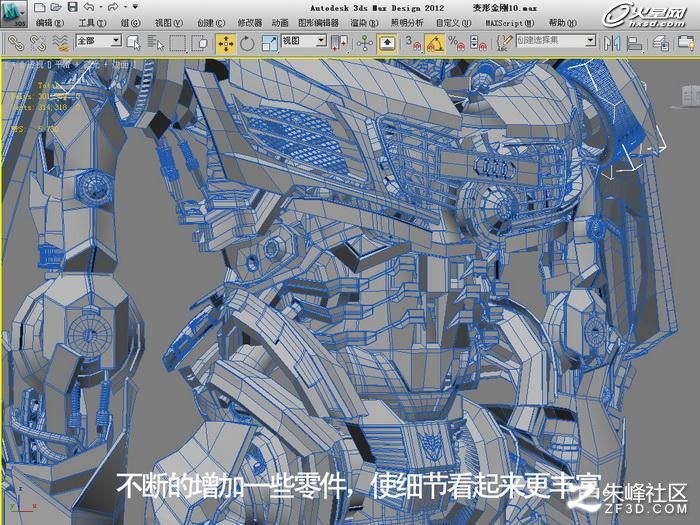Open the MAXScript(M) menu

510,23
